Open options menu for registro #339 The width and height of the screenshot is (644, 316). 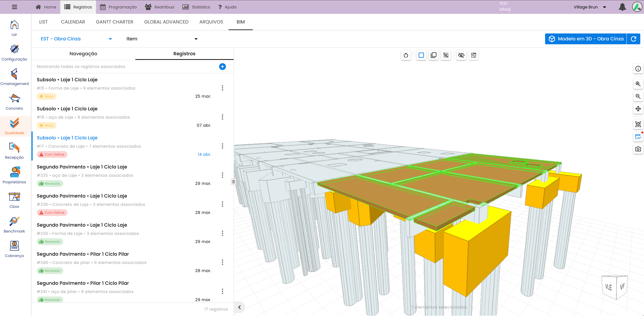pos(222,233)
